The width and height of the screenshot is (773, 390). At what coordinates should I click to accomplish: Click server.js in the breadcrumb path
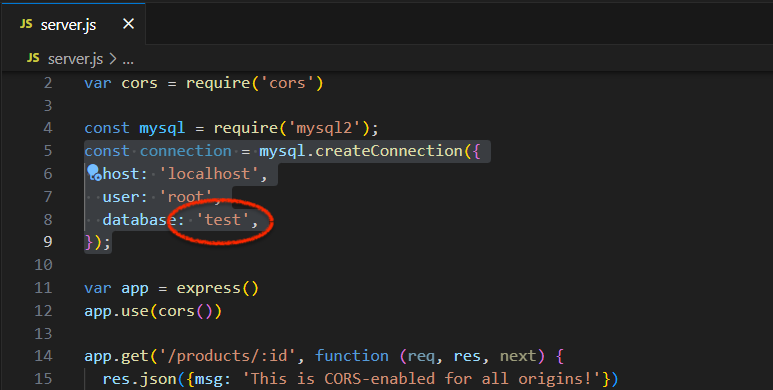point(75,59)
